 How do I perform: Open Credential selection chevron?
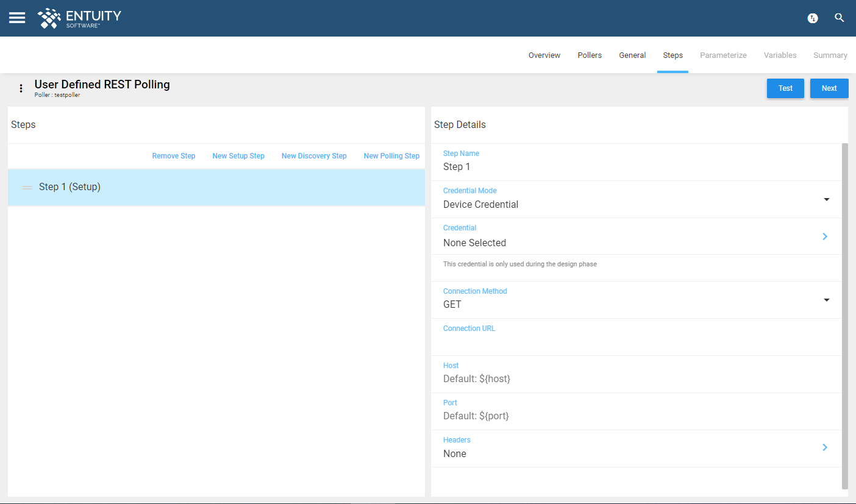(825, 236)
